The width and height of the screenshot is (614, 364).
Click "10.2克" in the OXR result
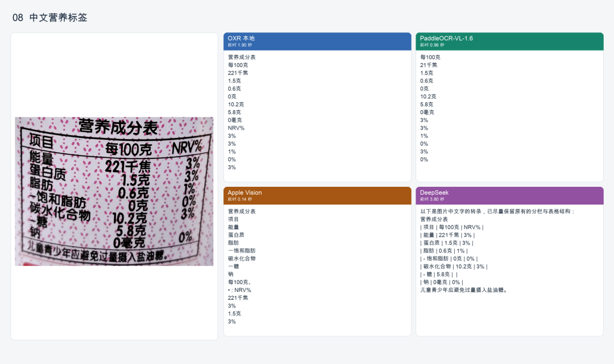pyautogui.click(x=236, y=104)
